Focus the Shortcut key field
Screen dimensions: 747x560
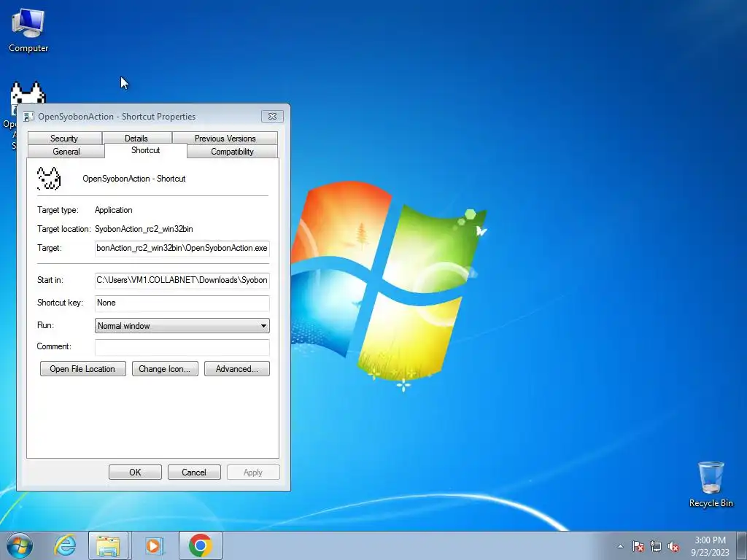(182, 303)
